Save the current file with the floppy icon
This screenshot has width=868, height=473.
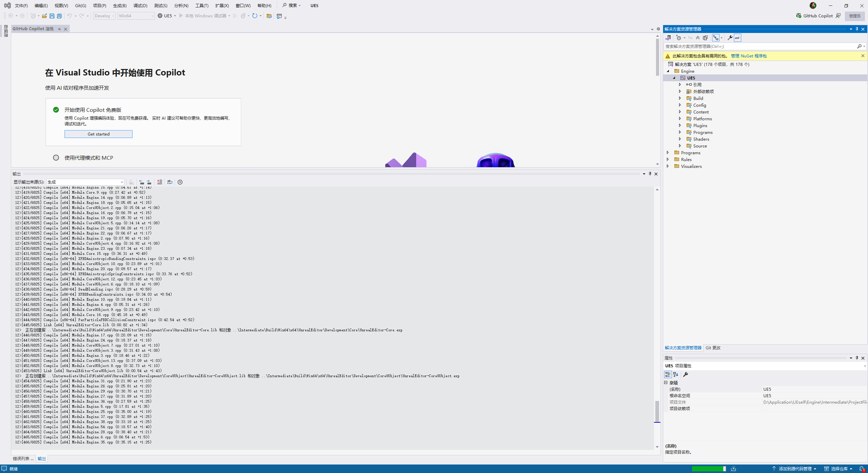[52, 16]
